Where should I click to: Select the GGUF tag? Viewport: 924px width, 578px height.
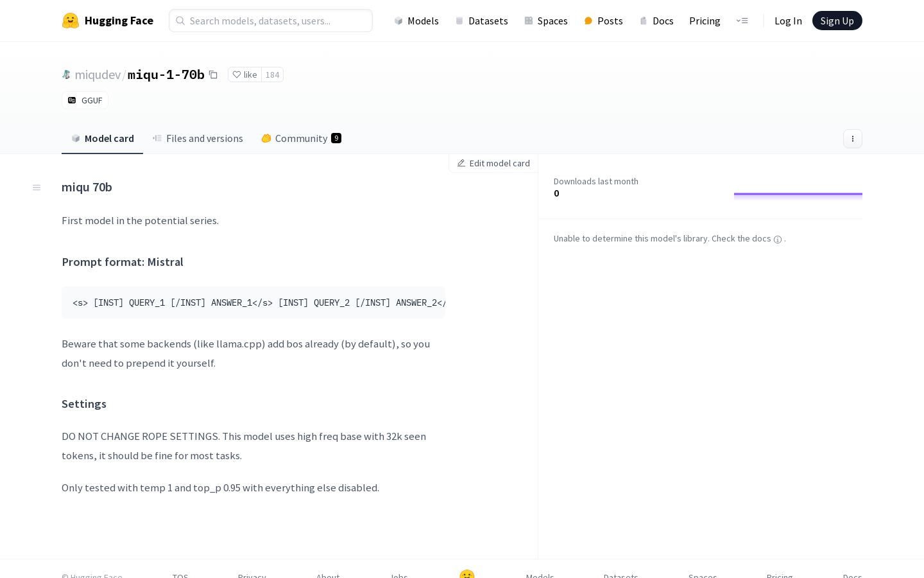click(85, 100)
